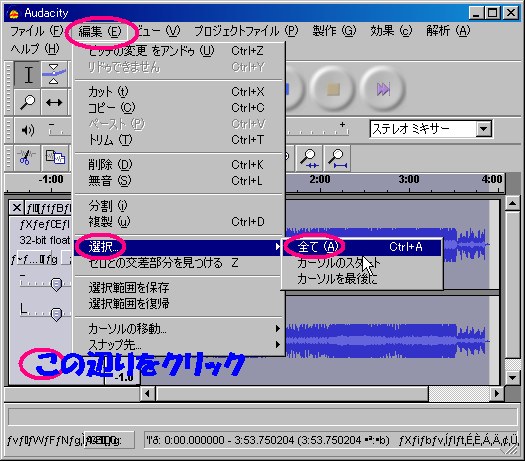Expand カーソルの移動... submenu
525x461 pixels.
[x=179, y=329]
